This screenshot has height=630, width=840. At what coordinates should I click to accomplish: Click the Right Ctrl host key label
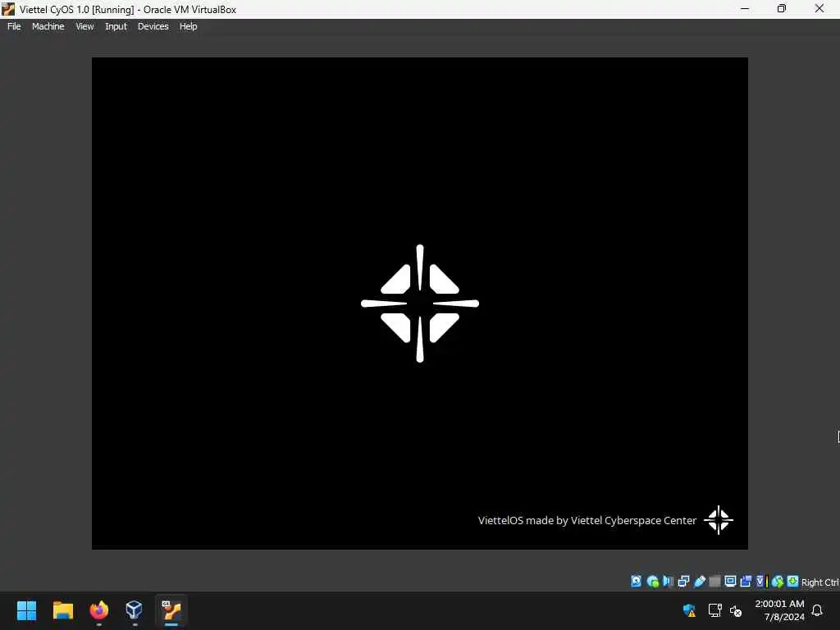tap(820, 582)
